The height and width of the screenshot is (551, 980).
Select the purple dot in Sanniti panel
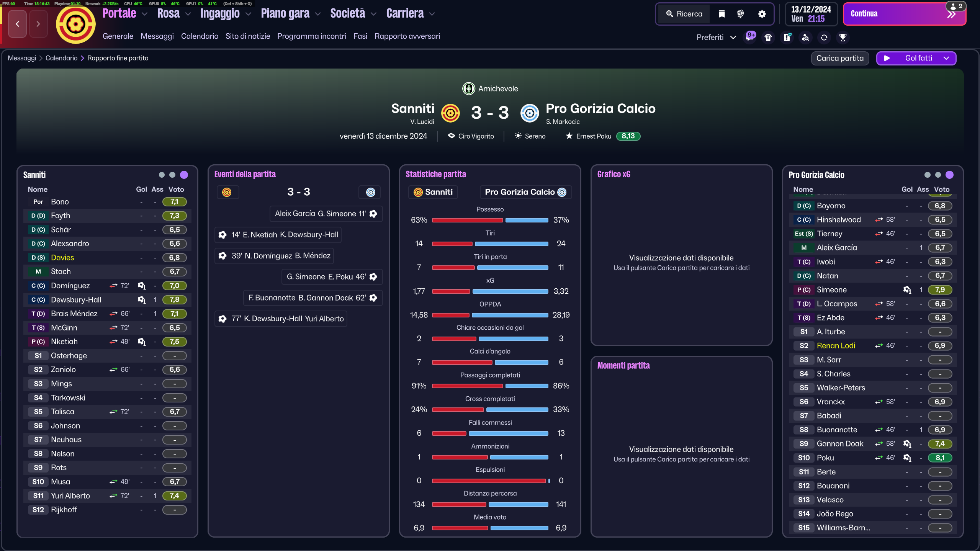coord(184,175)
